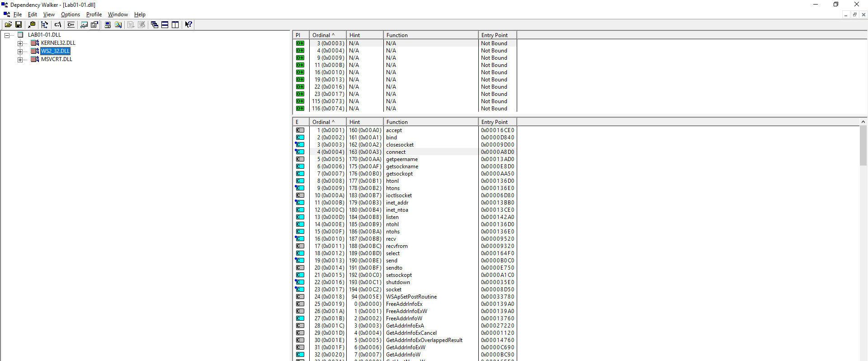Sort exports list by Hint header
Image resolution: width=868 pixels, height=361 pixels.
click(x=365, y=122)
